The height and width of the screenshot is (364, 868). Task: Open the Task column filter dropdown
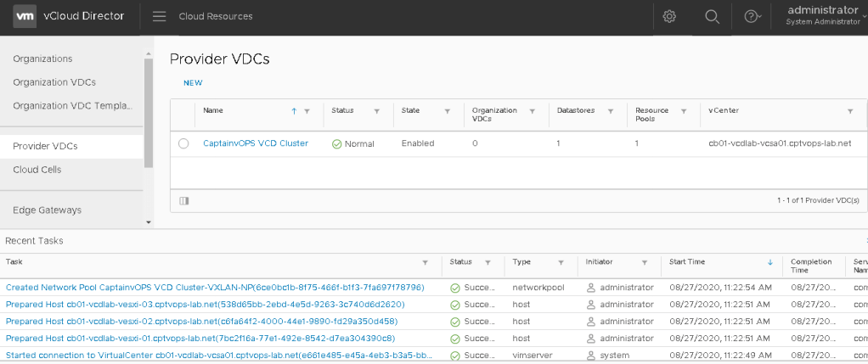(x=426, y=262)
